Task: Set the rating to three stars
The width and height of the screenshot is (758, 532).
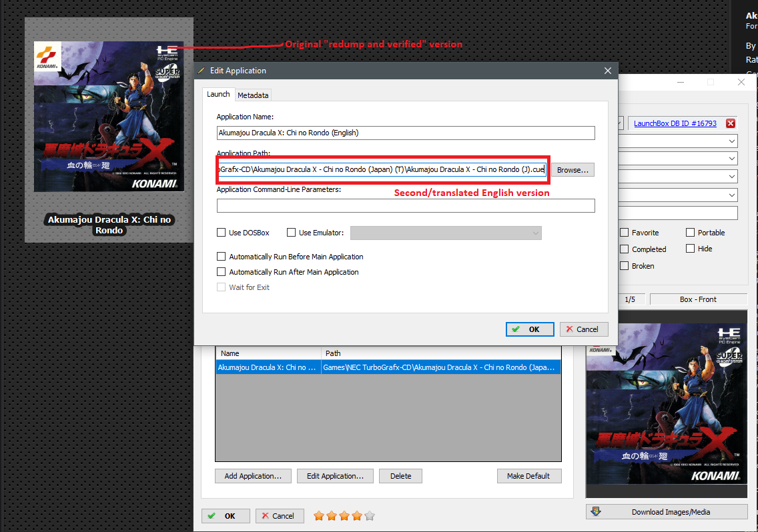Action: coord(344,516)
